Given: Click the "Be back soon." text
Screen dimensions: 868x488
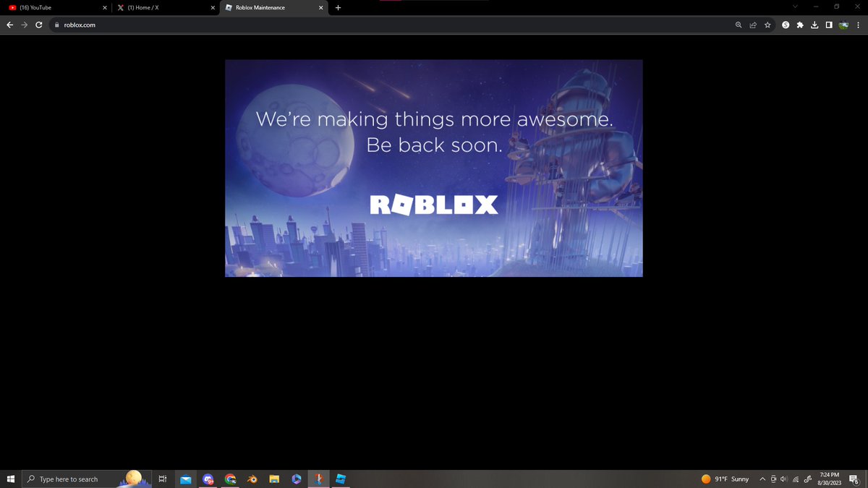Looking at the screenshot, I should pos(434,145).
